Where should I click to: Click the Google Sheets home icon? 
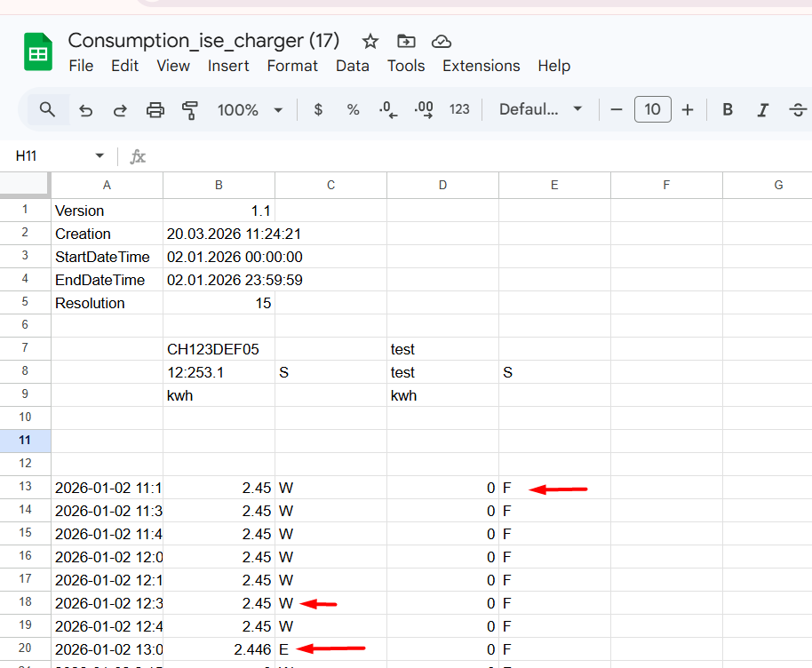[x=38, y=52]
